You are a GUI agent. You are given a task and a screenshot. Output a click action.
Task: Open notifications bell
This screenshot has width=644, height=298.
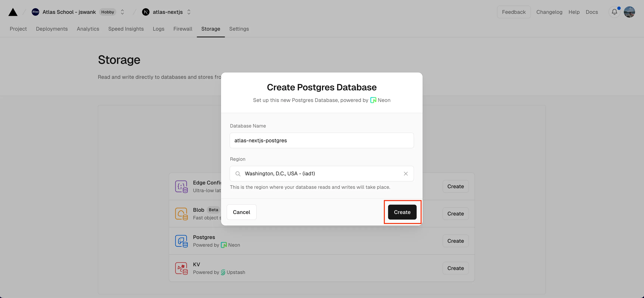tap(615, 12)
